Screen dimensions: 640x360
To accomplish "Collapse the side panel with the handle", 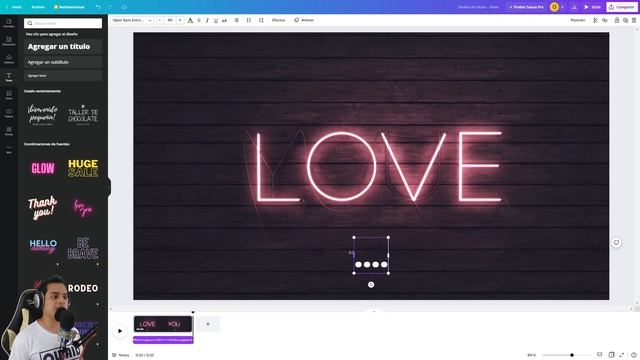I will [109, 187].
